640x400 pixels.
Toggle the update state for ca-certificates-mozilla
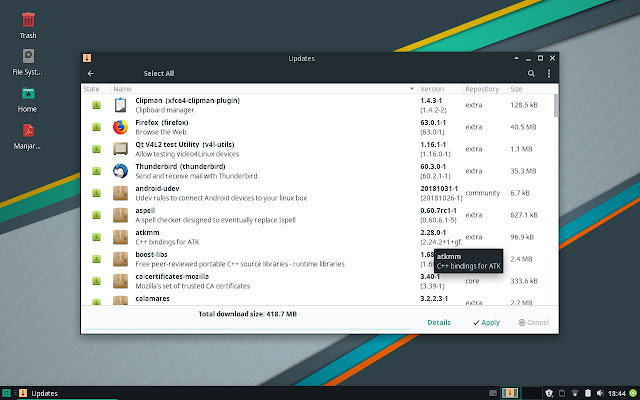click(x=96, y=282)
